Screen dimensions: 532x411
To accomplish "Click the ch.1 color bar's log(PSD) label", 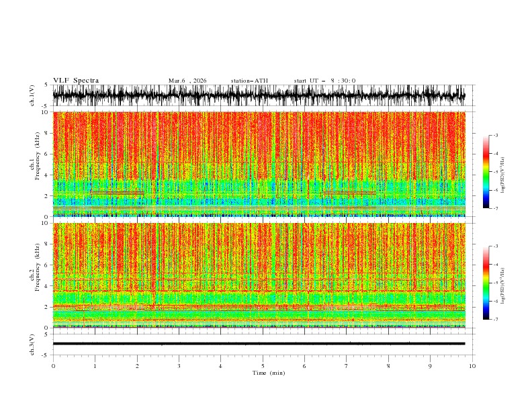I will click(502, 175).
